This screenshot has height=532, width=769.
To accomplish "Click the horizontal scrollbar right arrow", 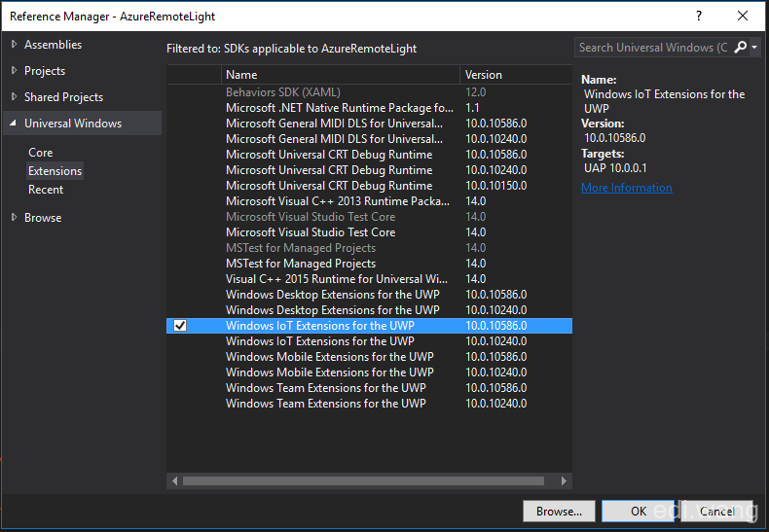I will (564, 481).
